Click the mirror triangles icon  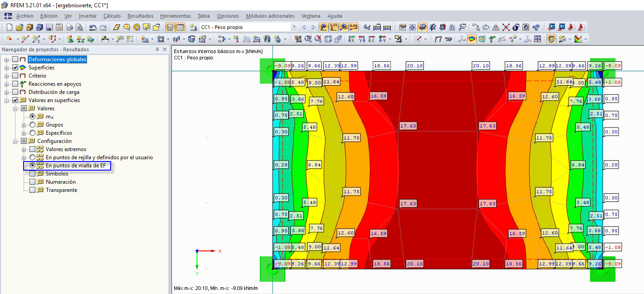[496, 27]
